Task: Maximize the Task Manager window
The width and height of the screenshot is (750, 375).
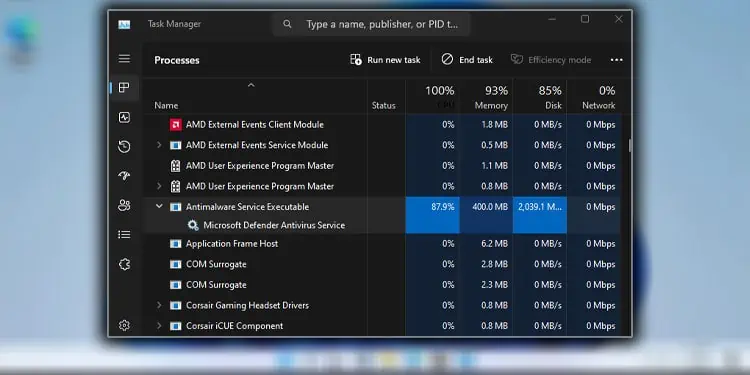Action: coord(585,19)
